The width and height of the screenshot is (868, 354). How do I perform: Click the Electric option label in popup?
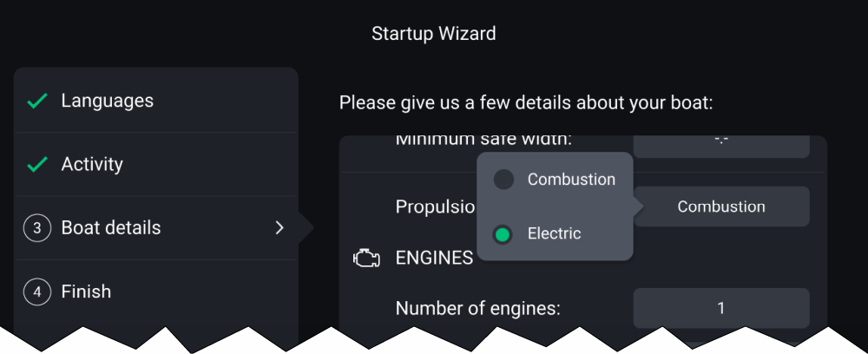coord(554,234)
